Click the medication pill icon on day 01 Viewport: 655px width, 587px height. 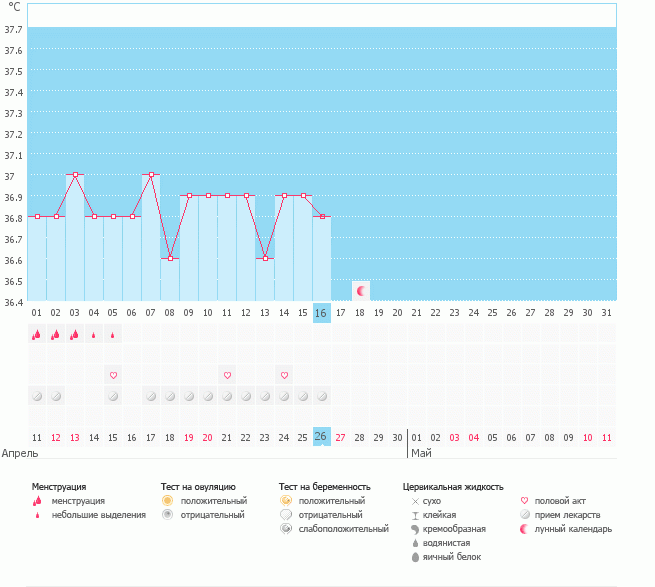tap(36, 396)
